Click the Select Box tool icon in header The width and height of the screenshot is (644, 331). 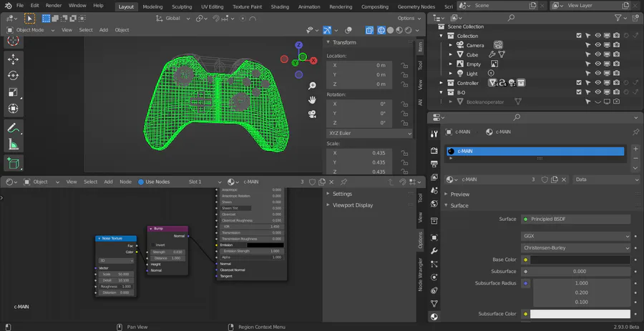46,19
